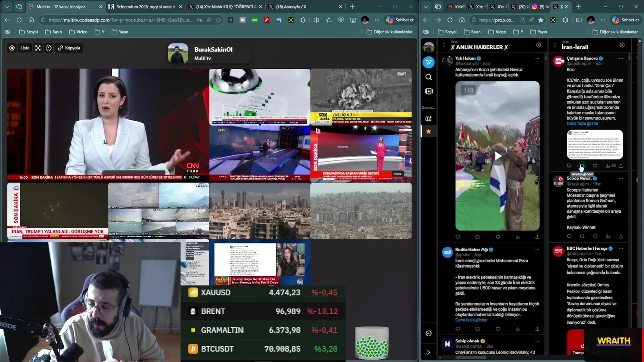The width and height of the screenshot is (644, 362).
Task: Open extensions puzzle icon in right browser
Action: [x=565, y=20]
